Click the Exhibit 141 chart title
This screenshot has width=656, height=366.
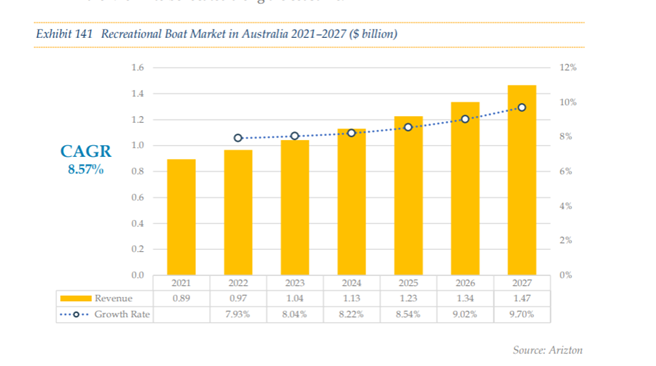216,34
